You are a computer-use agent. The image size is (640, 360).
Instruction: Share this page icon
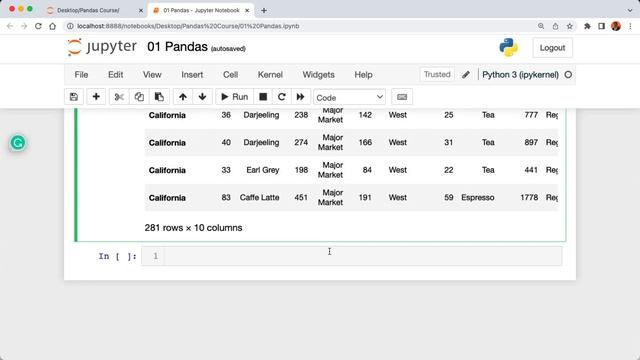[x=555, y=26]
